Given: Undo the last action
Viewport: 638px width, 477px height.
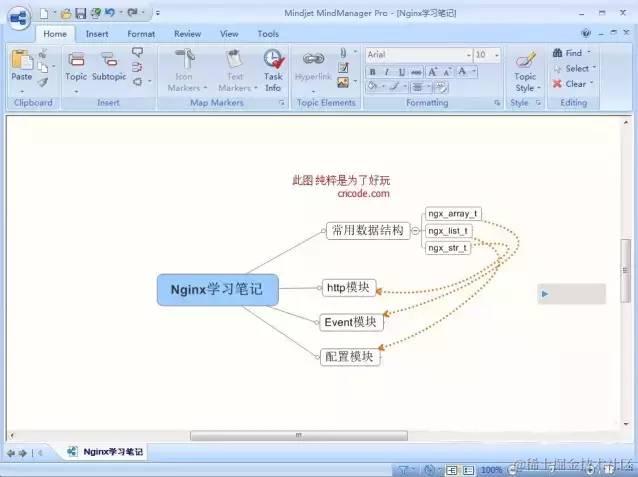Looking at the screenshot, I should point(110,13).
